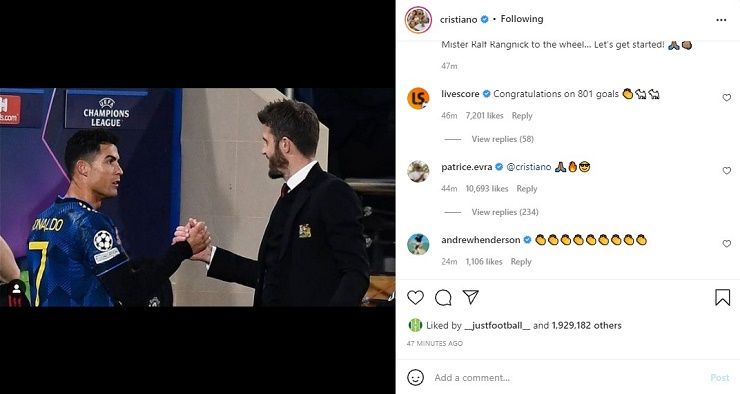The width and height of the screenshot is (740, 394).
Task: Open the Following dropdown next to cristiano
Action: tap(521, 19)
